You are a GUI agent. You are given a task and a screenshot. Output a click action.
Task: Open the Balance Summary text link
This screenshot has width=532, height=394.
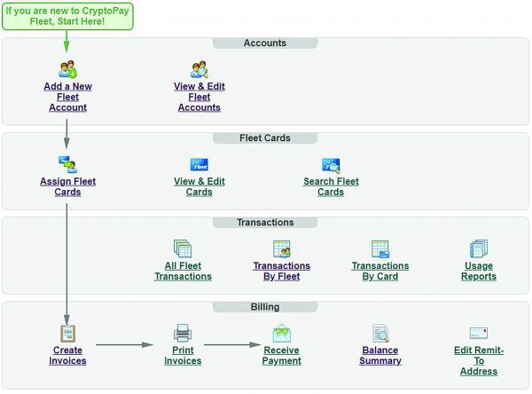point(380,355)
